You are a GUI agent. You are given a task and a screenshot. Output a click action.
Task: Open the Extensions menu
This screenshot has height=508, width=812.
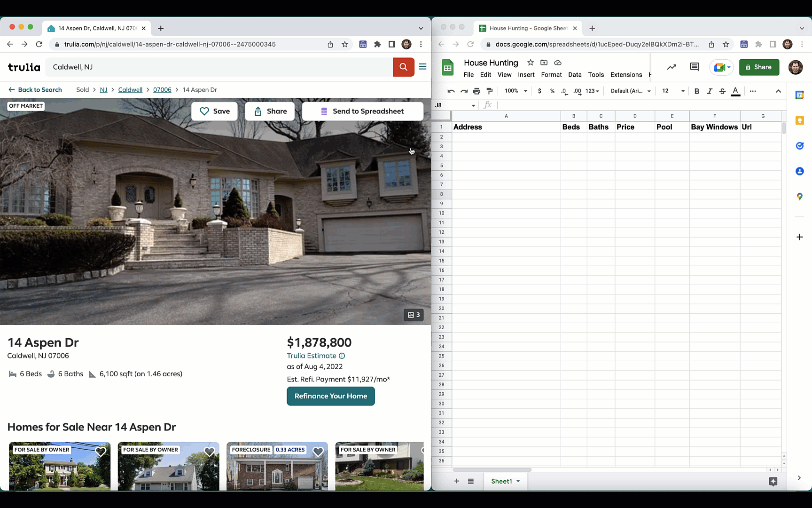click(626, 75)
